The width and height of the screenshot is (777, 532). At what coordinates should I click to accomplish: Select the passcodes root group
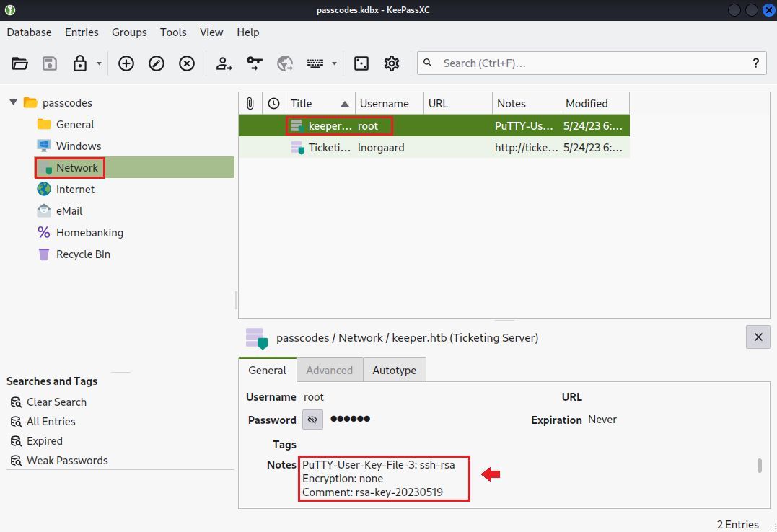(x=67, y=102)
